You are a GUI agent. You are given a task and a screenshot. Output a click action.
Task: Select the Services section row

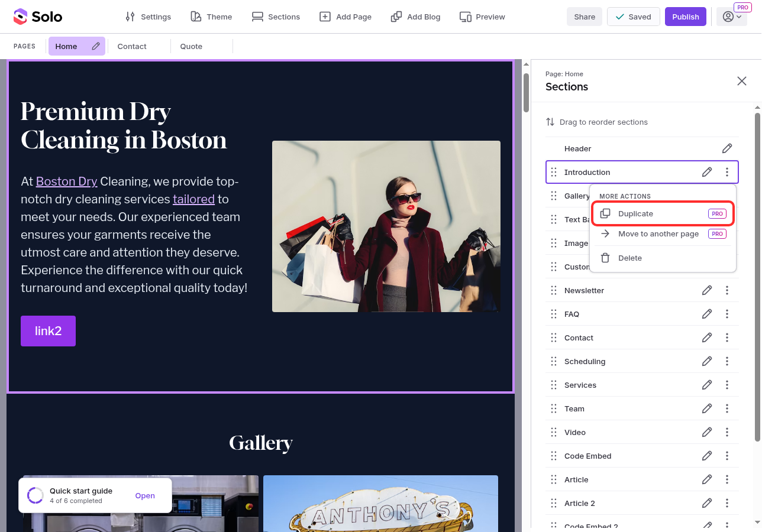642,385
